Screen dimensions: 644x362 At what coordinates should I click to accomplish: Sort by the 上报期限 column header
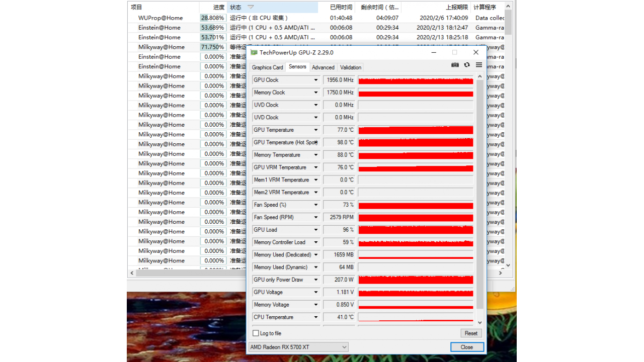coord(436,7)
